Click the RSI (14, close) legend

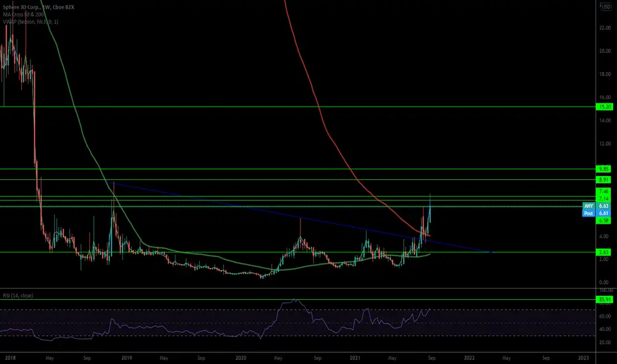click(18, 296)
